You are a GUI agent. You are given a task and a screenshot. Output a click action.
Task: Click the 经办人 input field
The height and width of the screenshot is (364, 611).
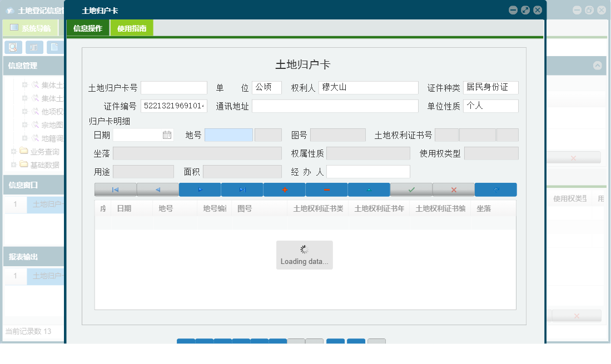(368, 172)
